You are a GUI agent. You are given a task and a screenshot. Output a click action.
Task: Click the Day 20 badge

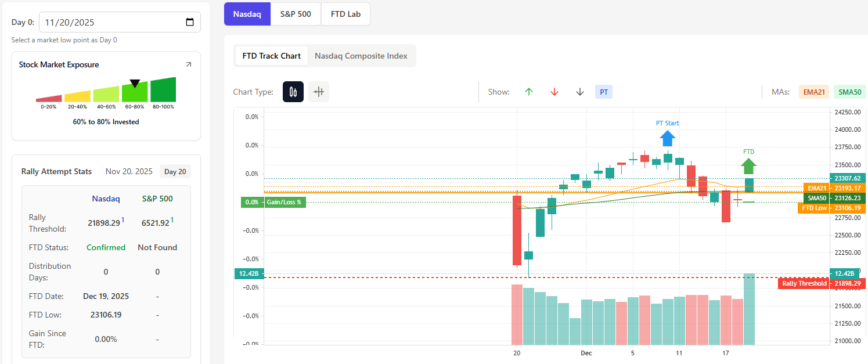pos(175,171)
